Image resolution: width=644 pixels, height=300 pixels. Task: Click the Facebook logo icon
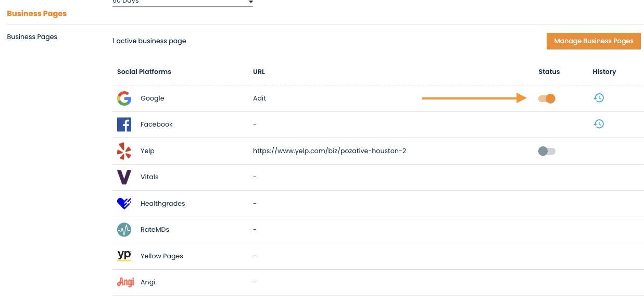pyautogui.click(x=124, y=124)
